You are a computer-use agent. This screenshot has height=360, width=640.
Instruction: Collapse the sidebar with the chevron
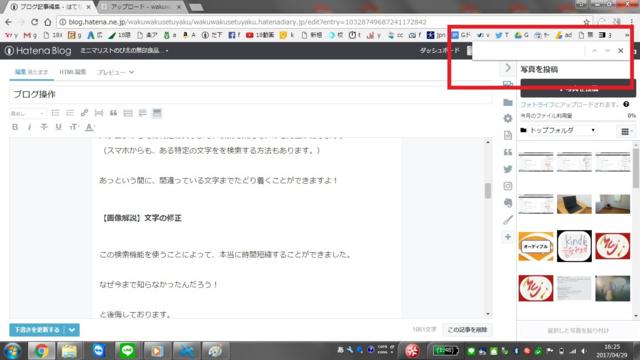[508, 68]
